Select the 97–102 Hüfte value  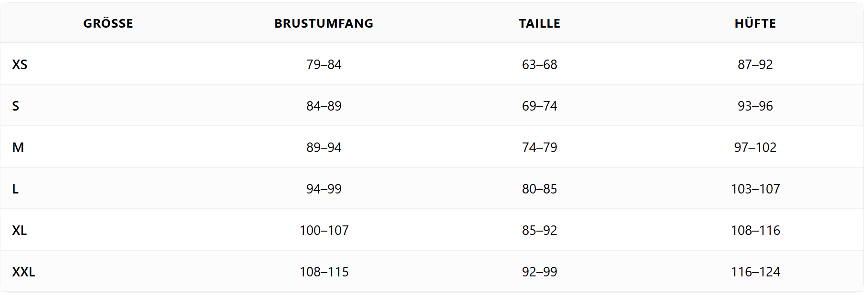[755, 147]
